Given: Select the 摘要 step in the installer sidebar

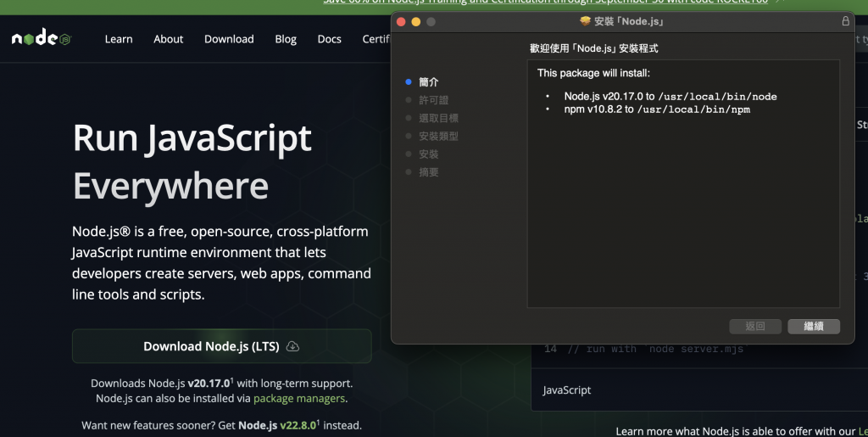Looking at the screenshot, I should tap(428, 172).
